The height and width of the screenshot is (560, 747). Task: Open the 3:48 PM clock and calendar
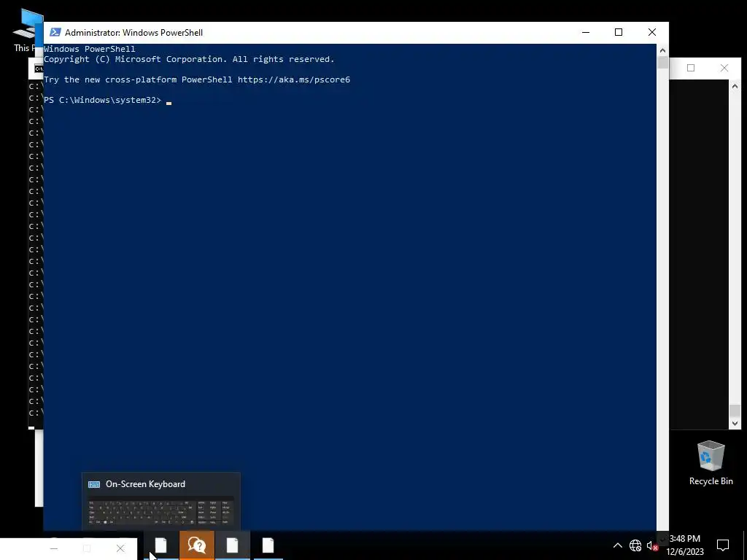[684, 545]
